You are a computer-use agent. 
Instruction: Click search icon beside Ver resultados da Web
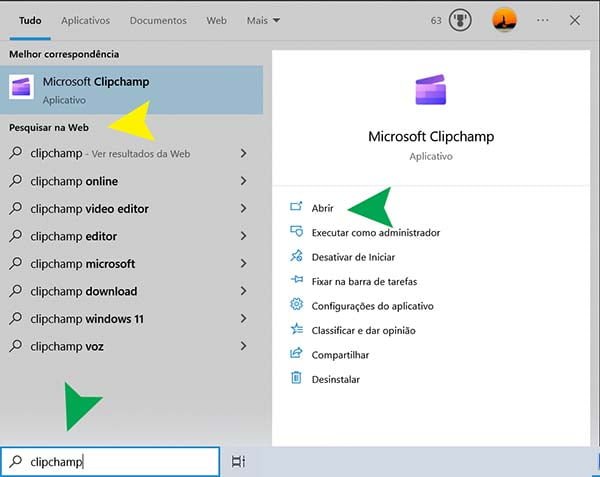pos(15,153)
